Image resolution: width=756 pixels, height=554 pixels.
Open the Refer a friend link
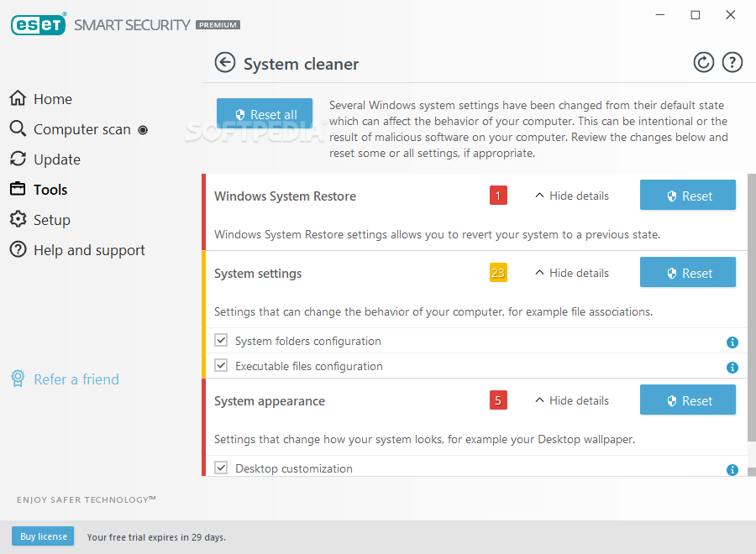tap(76, 379)
